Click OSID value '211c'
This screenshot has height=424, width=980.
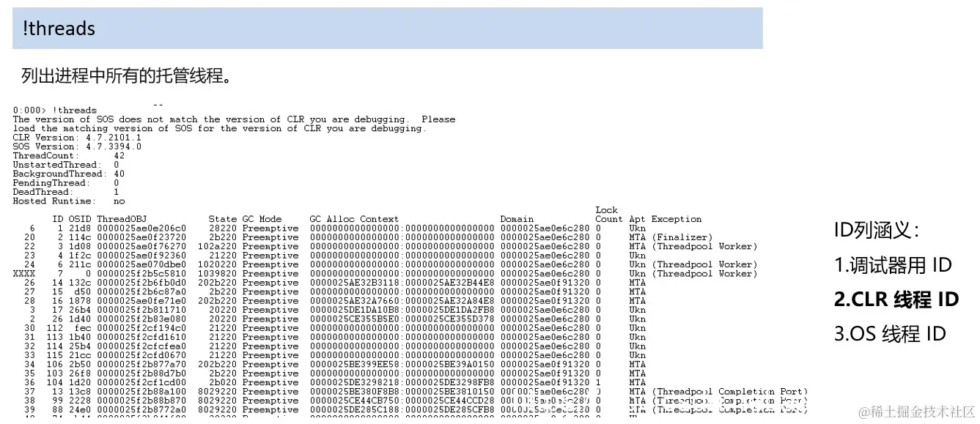coord(80,264)
